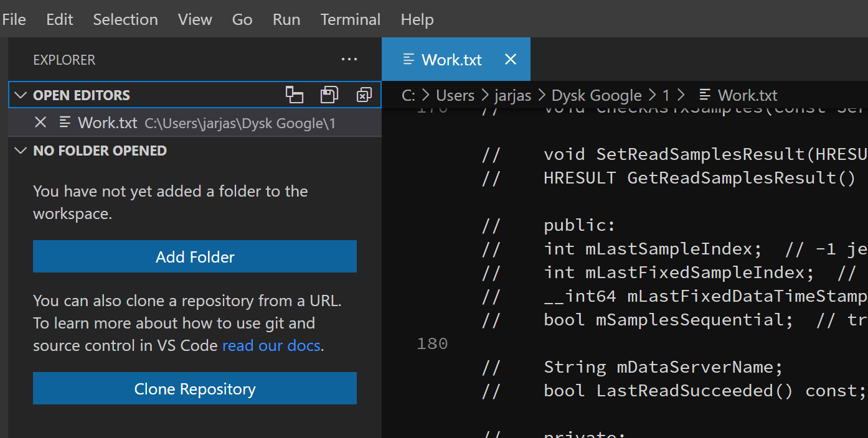This screenshot has width=868, height=438.
Task: Click the Save All icon
Action: point(329,95)
